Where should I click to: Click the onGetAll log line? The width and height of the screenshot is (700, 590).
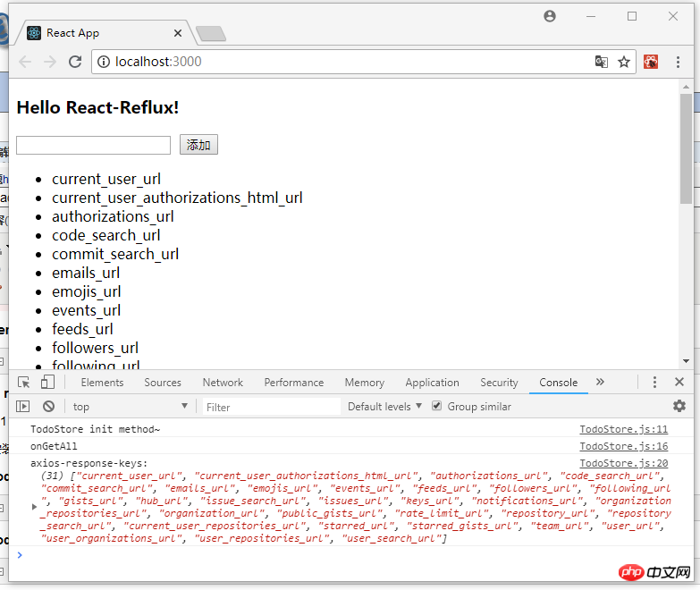(x=54, y=446)
